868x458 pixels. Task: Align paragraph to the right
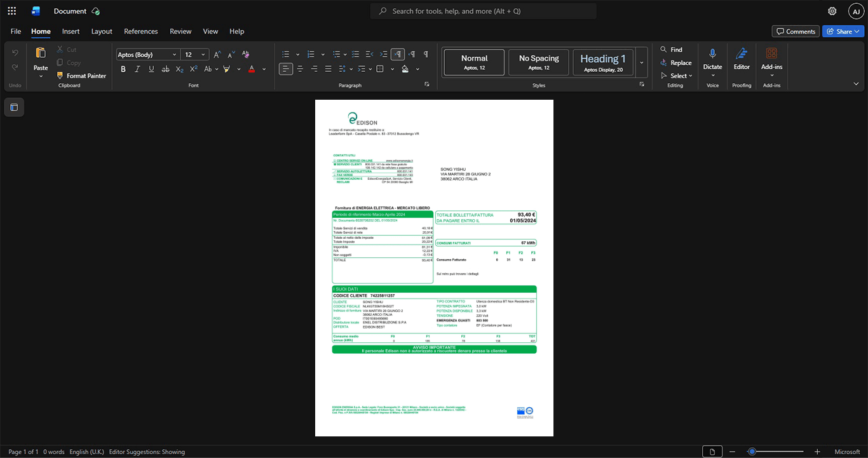314,69
